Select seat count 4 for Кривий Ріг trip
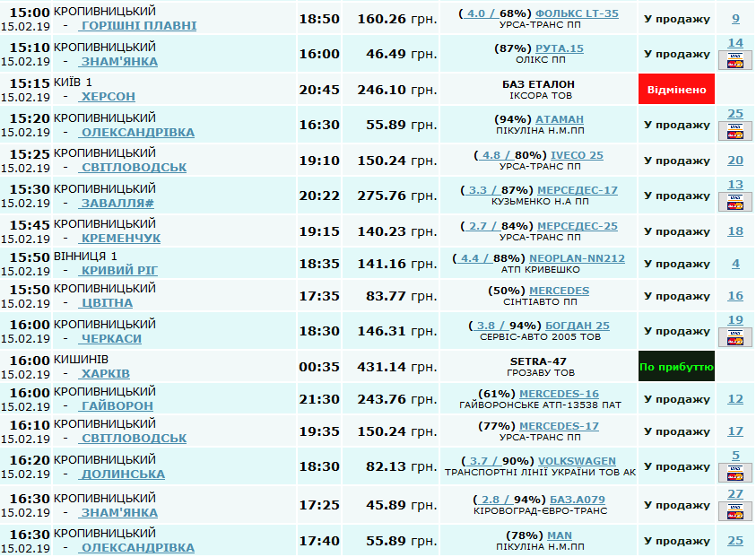Viewport: 756px width, 557px height. (735, 264)
